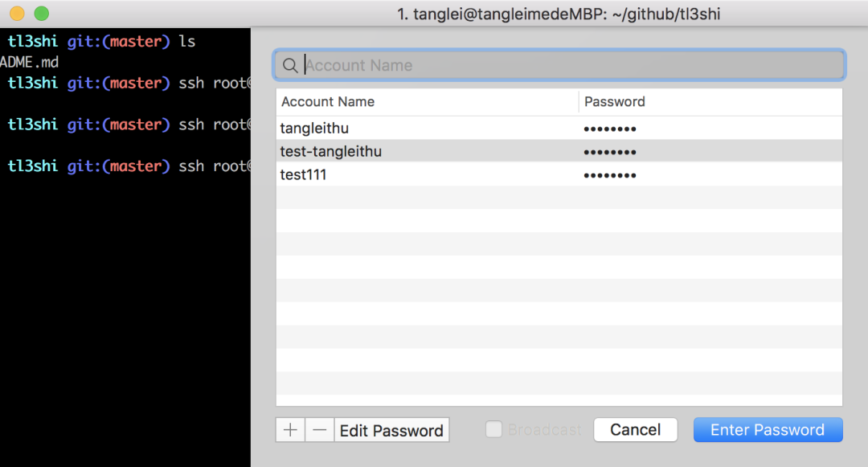Screen dimensions: 868x467
Task: Click the Cancel button
Action: click(x=635, y=430)
